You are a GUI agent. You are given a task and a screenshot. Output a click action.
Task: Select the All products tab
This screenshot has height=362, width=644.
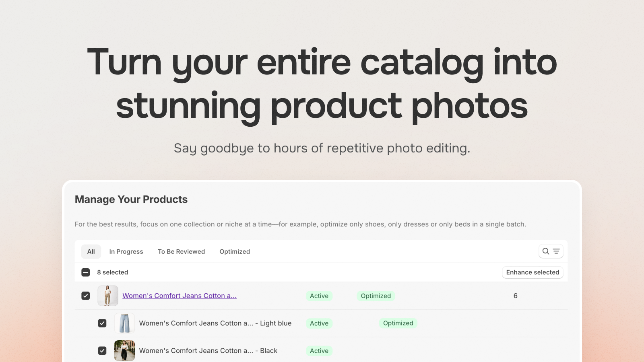[91, 251]
